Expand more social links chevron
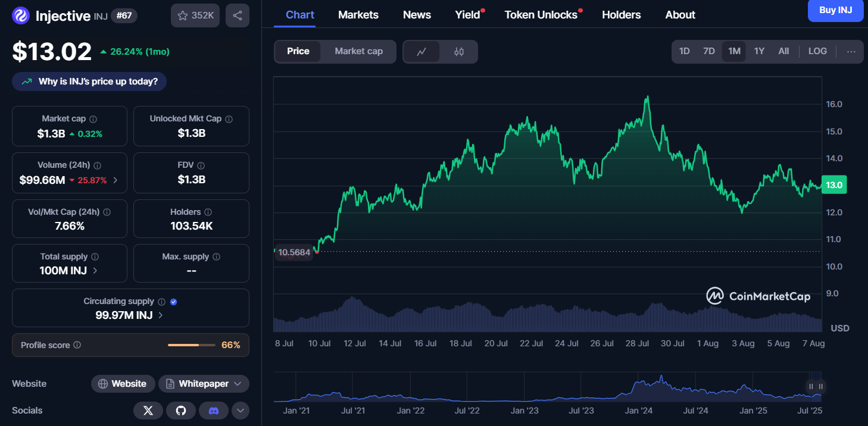This screenshot has height=426, width=868. tap(241, 411)
